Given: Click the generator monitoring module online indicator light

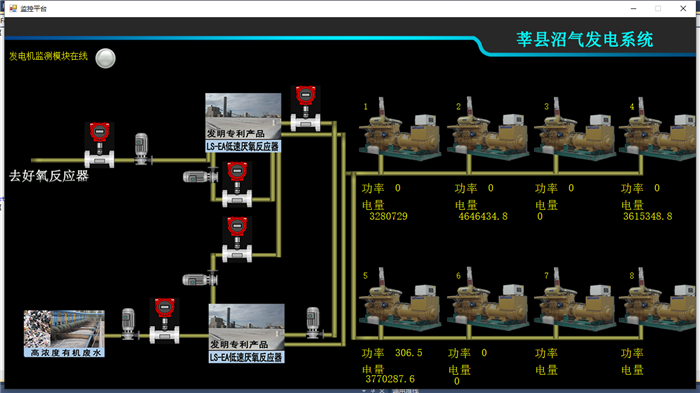Looking at the screenshot, I should click(105, 59).
